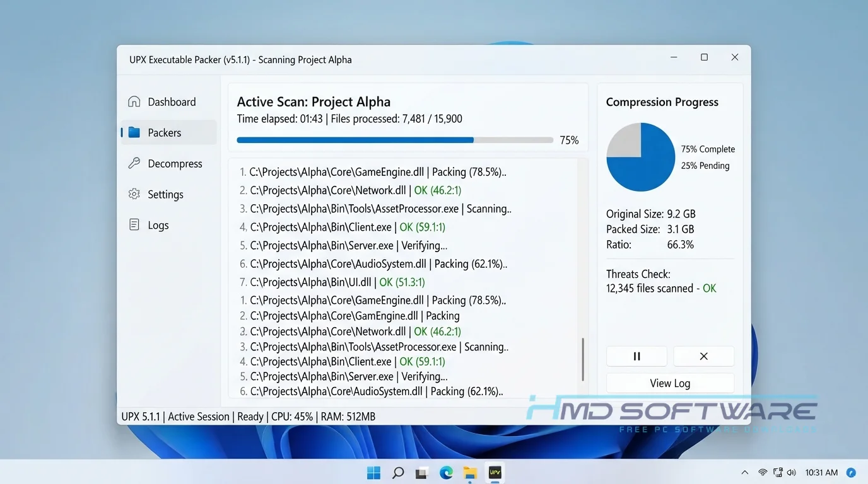Select the Packers folder icon
The width and height of the screenshot is (868, 484).
(134, 132)
